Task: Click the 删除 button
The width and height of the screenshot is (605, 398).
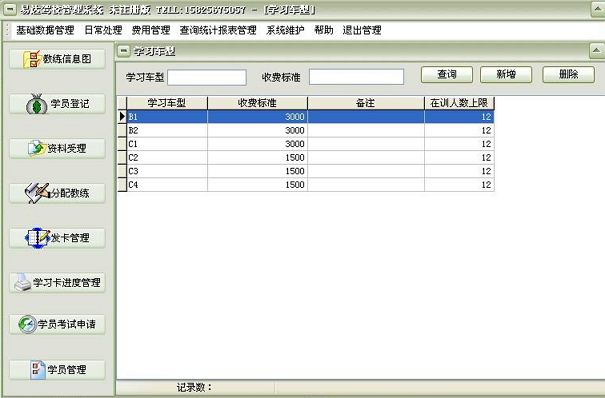Action: [x=568, y=74]
